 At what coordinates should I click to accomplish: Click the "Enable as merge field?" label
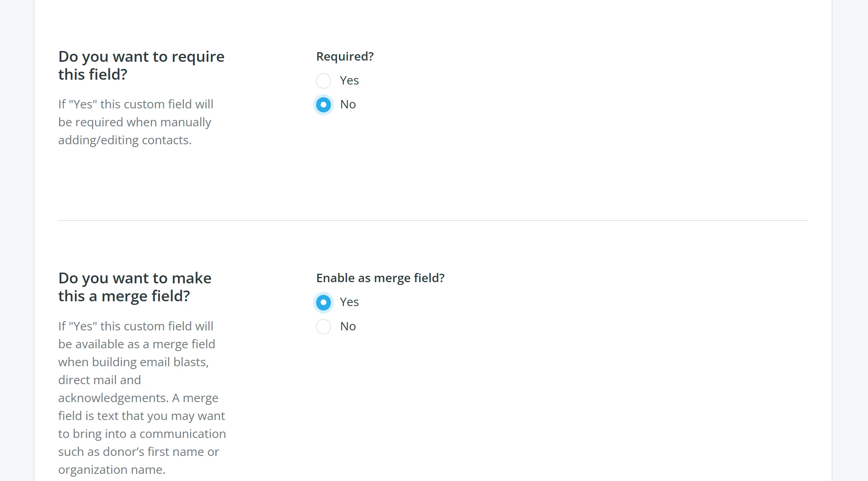coord(380,278)
